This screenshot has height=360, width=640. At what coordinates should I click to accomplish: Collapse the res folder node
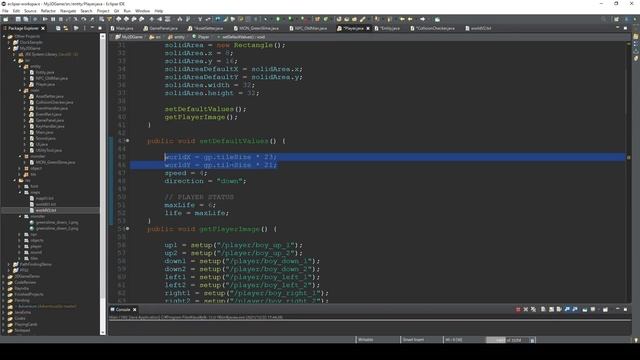click(15, 180)
